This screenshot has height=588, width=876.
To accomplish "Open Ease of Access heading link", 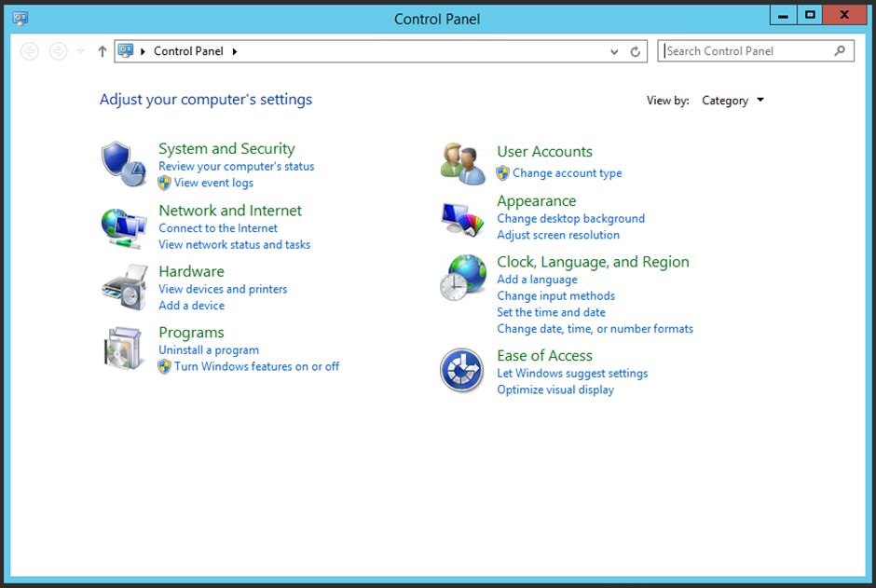I will pyautogui.click(x=545, y=356).
